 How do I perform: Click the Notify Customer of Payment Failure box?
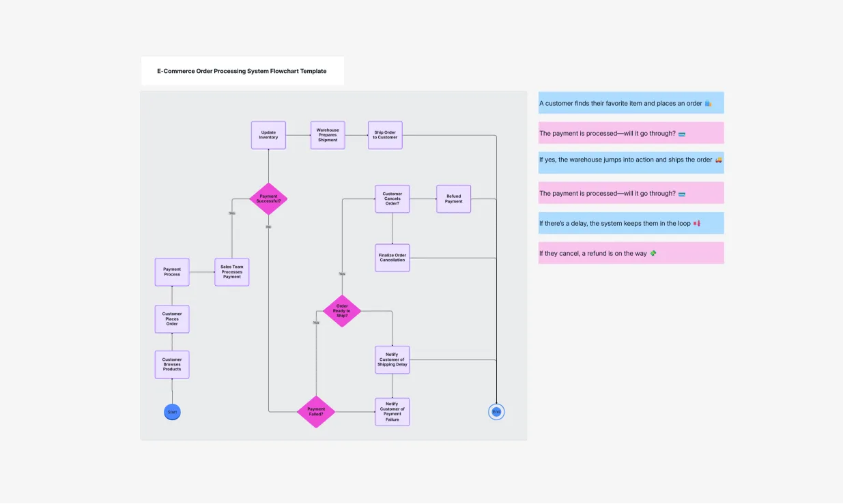coord(392,412)
